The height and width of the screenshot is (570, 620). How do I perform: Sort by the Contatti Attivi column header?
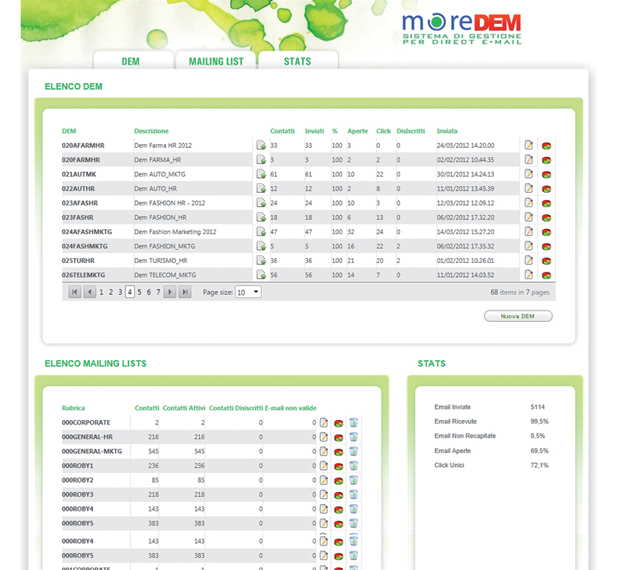(x=184, y=408)
